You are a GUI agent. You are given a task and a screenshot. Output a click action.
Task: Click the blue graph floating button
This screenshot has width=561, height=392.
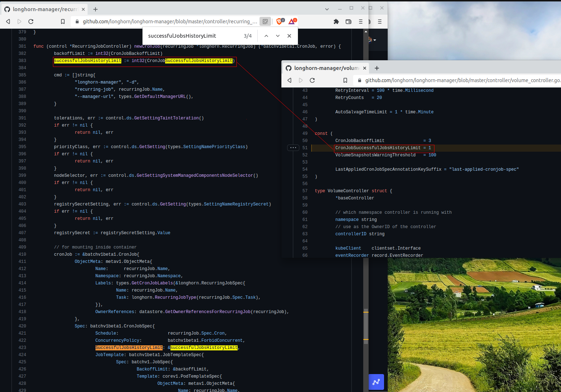pos(376,382)
